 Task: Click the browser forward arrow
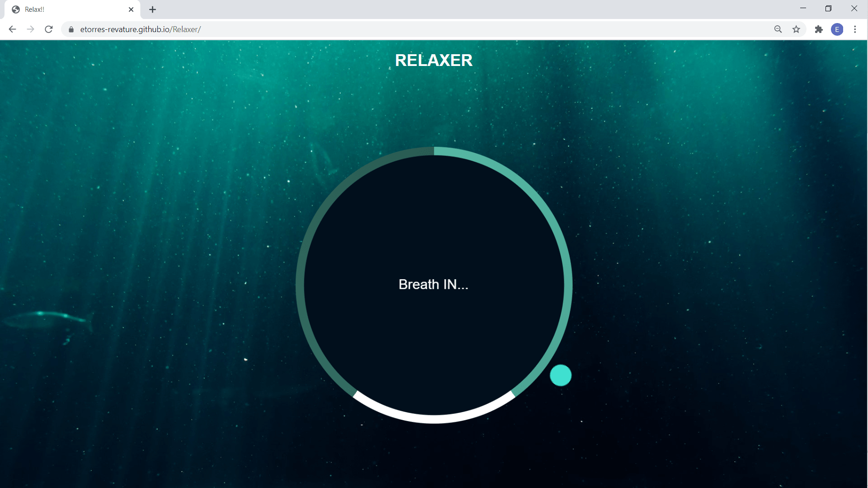click(30, 29)
